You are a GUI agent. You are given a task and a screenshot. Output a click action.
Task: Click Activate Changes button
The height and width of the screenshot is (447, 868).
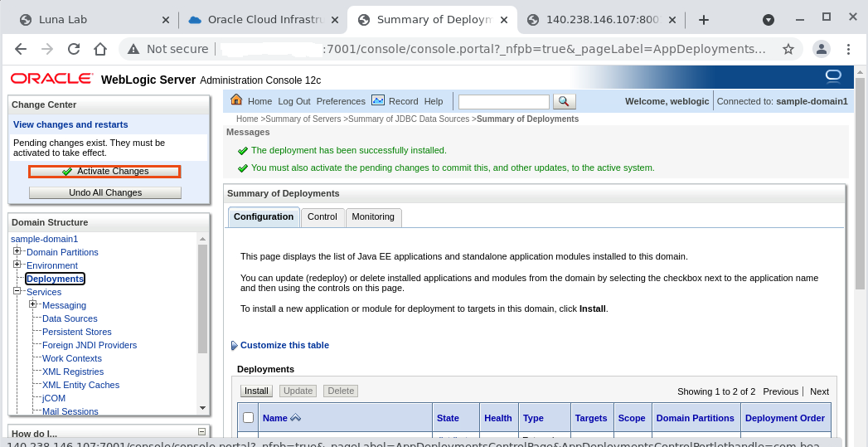(104, 171)
